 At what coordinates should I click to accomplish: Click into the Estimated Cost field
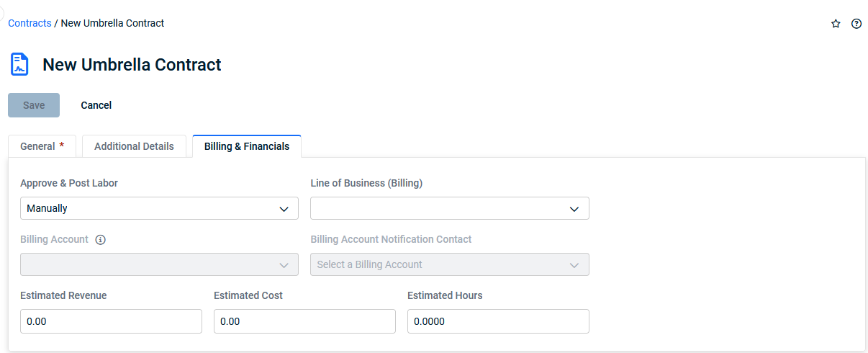[x=304, y=321]
